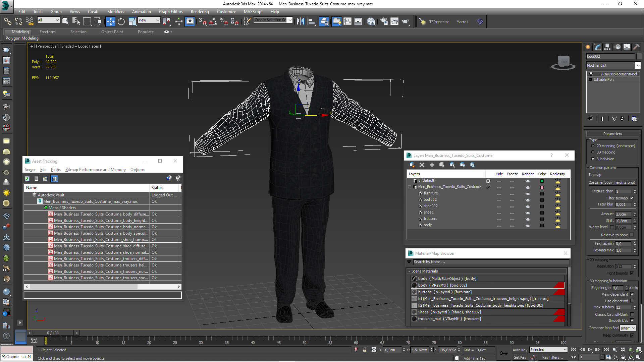Viewport: 644px width, 362px height.
Task: Click the Mirror tool icon
Action: [301, 21]
